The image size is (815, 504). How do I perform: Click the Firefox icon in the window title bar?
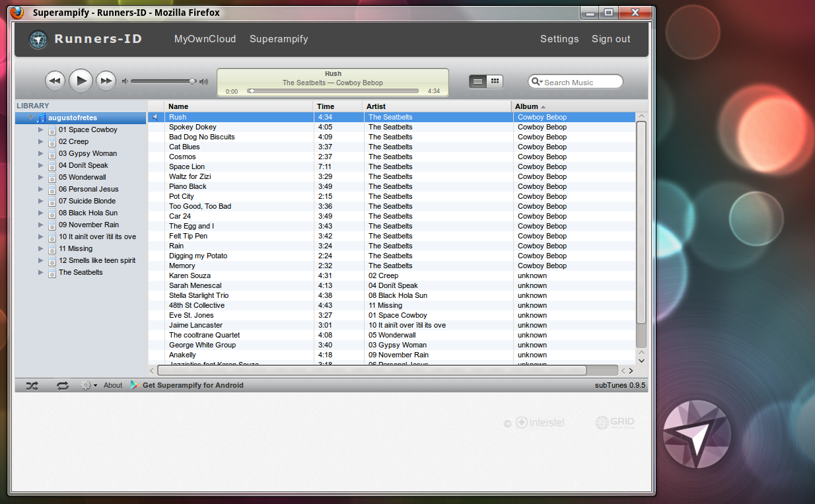[x=17, y=13]
